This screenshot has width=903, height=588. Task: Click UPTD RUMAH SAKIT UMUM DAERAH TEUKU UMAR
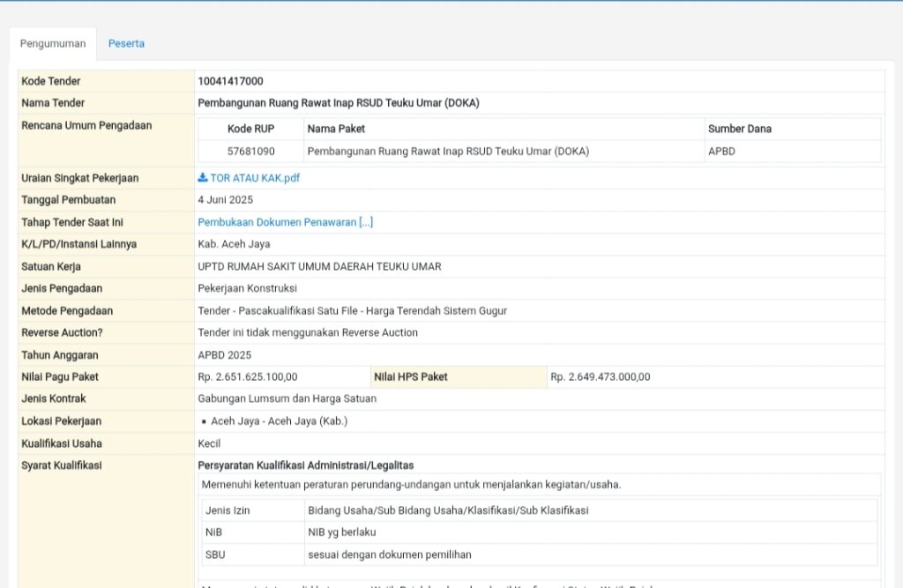pyautogui.click(x=319, y=266)
